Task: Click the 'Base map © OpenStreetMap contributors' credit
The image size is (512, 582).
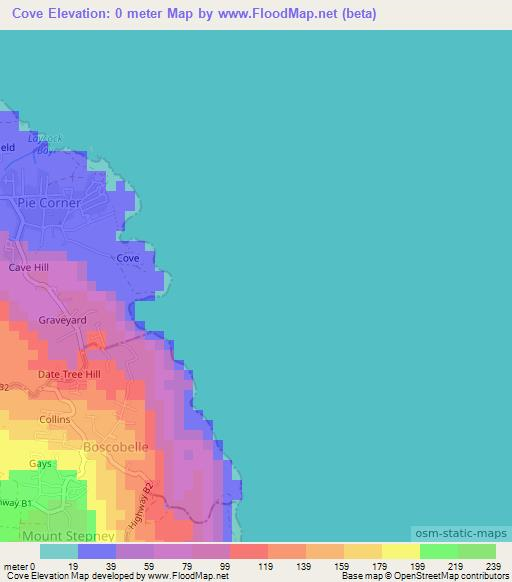Action: pos(425,576)
